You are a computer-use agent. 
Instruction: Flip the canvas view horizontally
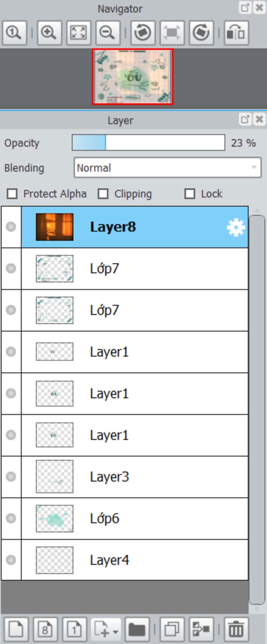(236, 33)
